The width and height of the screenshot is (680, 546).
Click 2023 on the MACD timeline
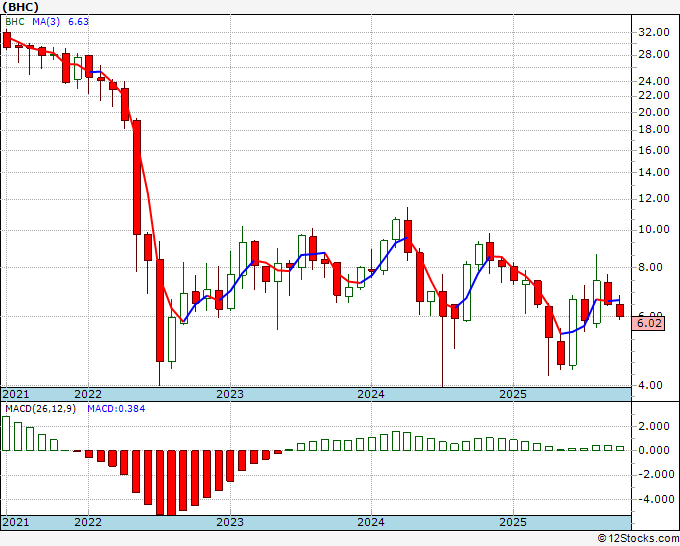[230, 522]
